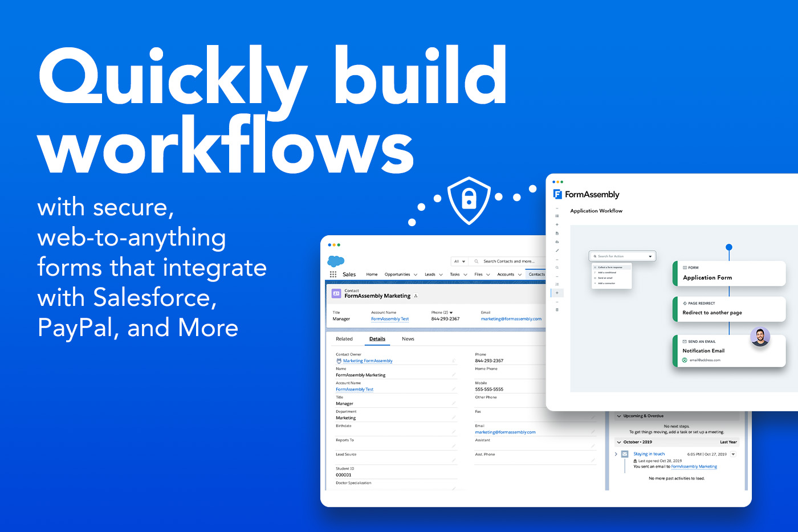
Task: Open hierarchy icon beside FormAssembly Marketing title
Action: pyautogui.click(x=416, y=296)
